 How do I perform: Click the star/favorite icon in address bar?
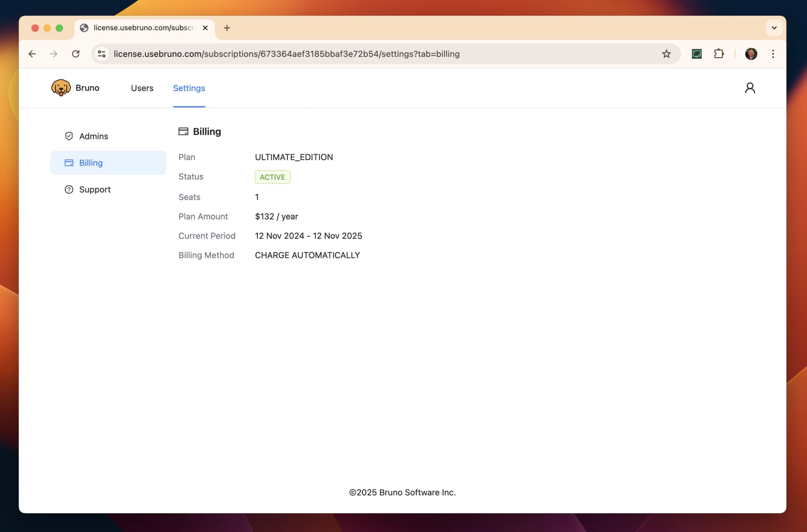tap(667, 53)
